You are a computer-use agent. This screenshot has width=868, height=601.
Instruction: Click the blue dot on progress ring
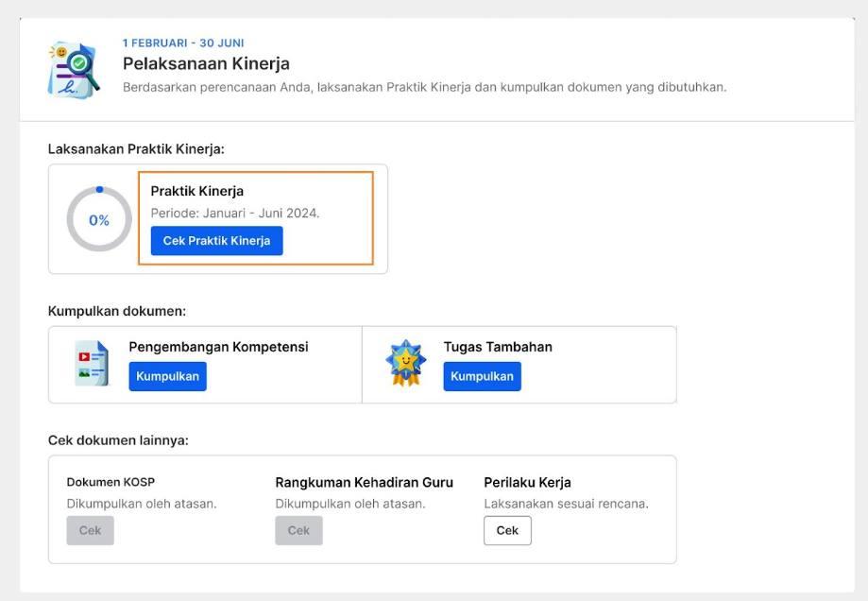click(99, 189)
